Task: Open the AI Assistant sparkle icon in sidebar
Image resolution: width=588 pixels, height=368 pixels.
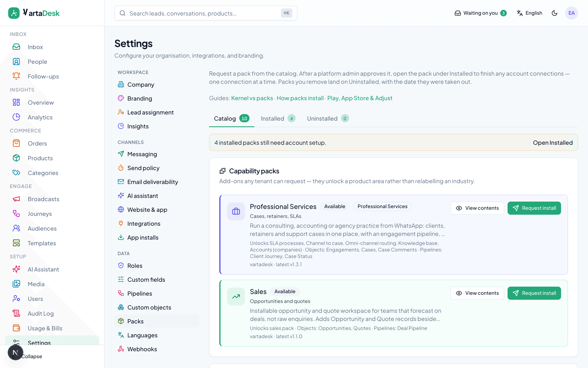Action: (x=16, y=269)
